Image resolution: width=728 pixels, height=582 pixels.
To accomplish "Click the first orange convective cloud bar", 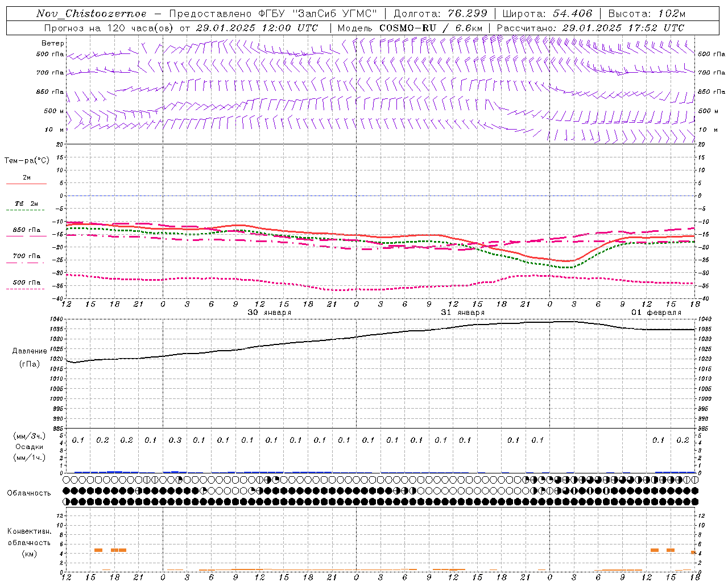I will point(98,550).
